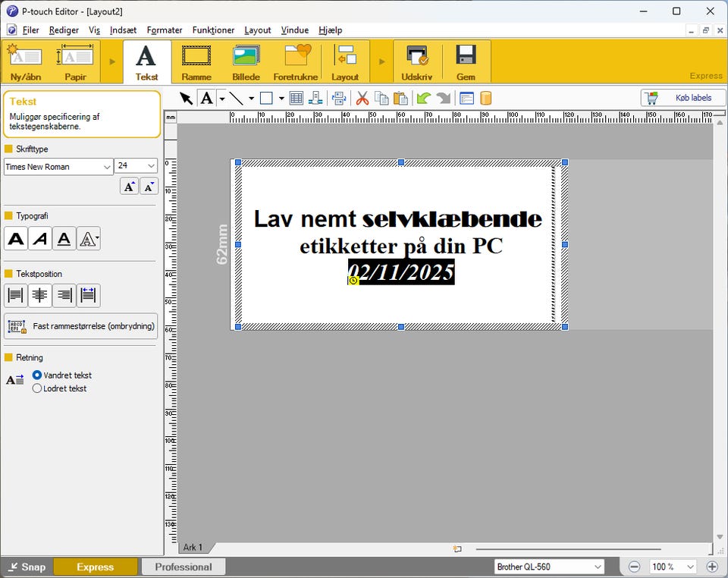Expand the text tool dropdown arrow

click(222, 99)
